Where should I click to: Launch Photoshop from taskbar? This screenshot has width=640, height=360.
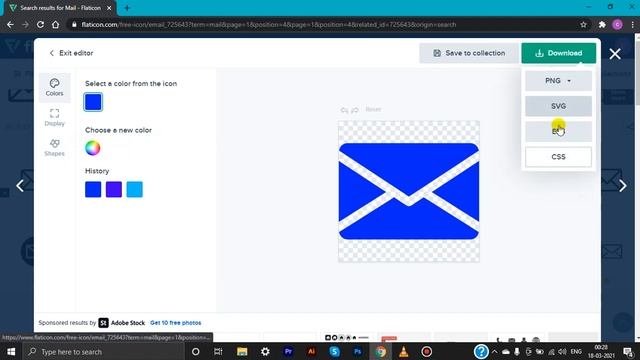point(358,351)
